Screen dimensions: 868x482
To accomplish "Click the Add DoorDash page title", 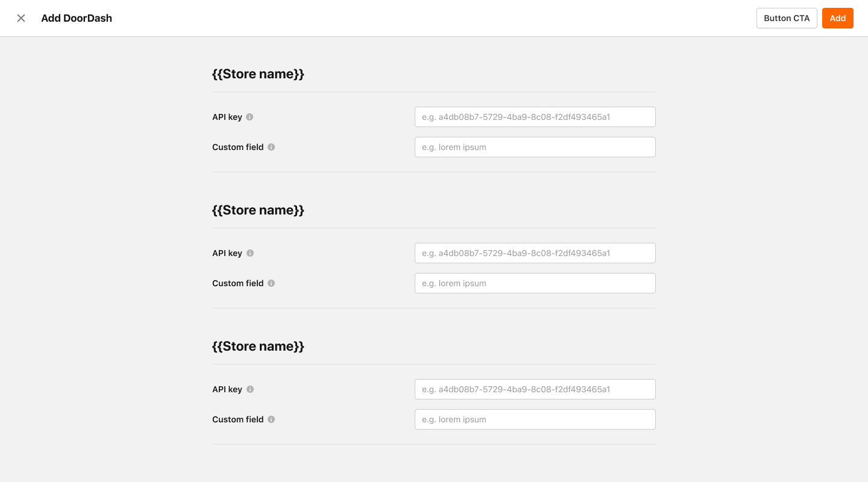I will (x=77, y=18).
